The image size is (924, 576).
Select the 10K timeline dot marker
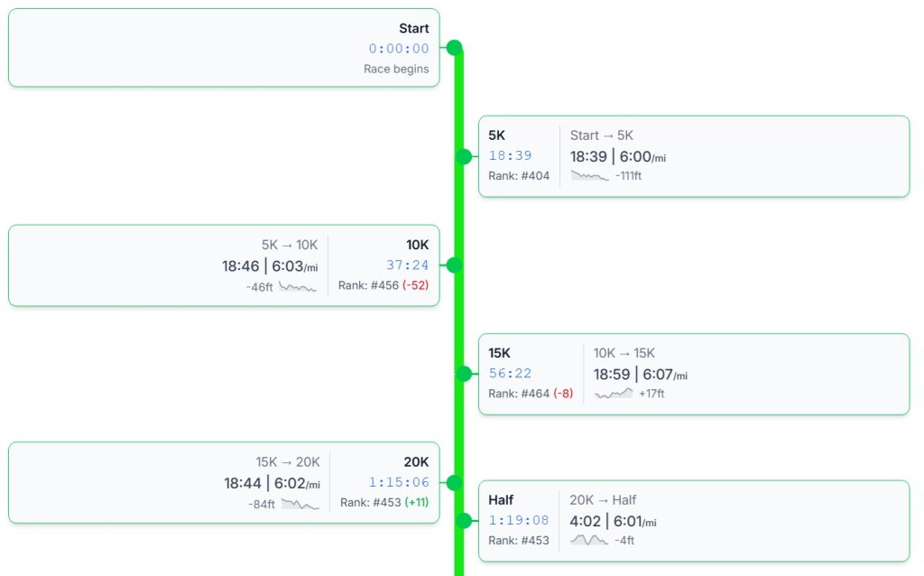pyautogui.click(x=454, y=265)
